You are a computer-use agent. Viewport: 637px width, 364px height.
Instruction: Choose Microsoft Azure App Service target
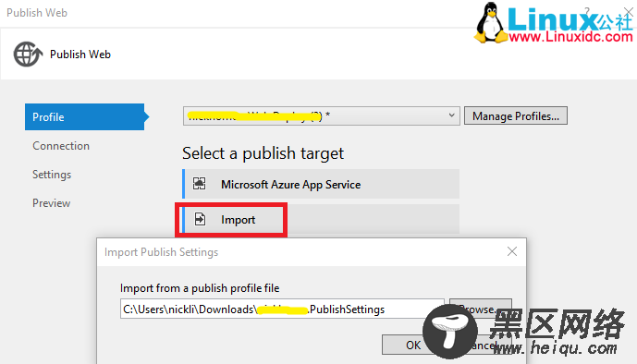pos(321,184)
